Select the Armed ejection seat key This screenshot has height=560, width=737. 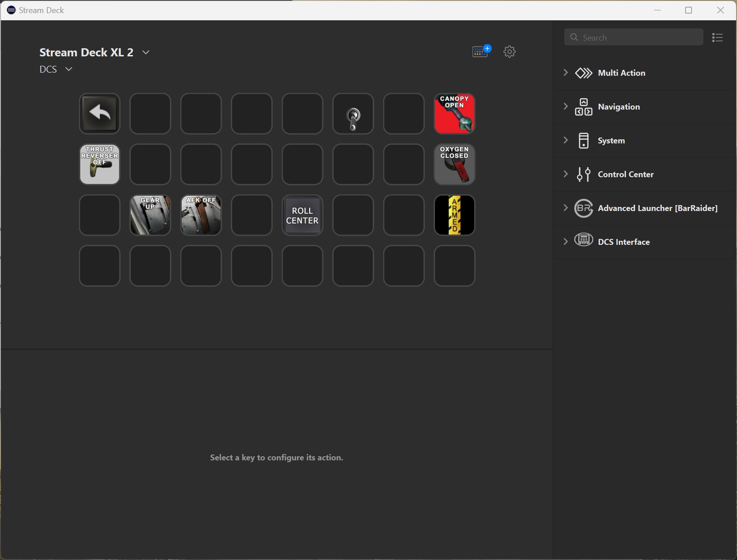point(454,215)
